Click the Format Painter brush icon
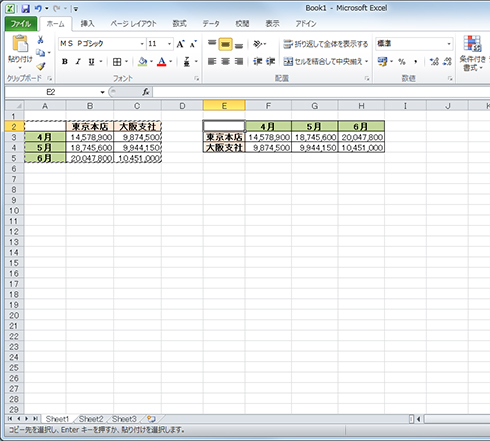The image size is (490, 441). pos(40,66)
